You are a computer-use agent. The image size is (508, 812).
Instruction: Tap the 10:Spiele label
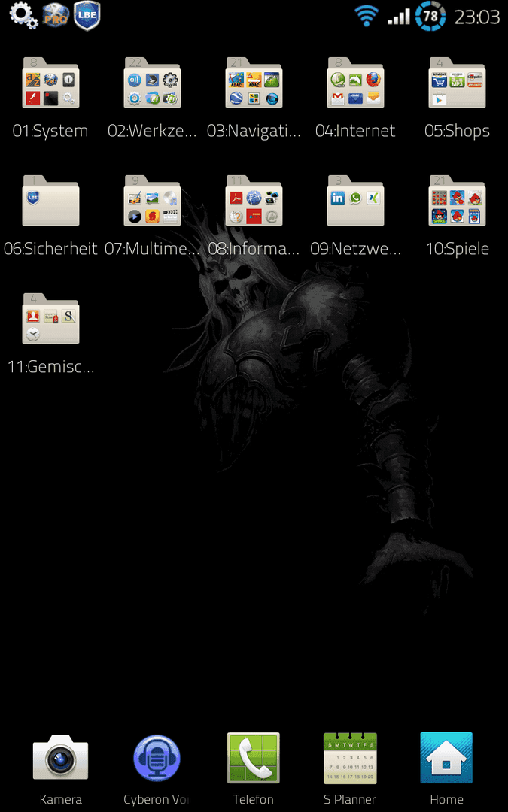point(458,250)
